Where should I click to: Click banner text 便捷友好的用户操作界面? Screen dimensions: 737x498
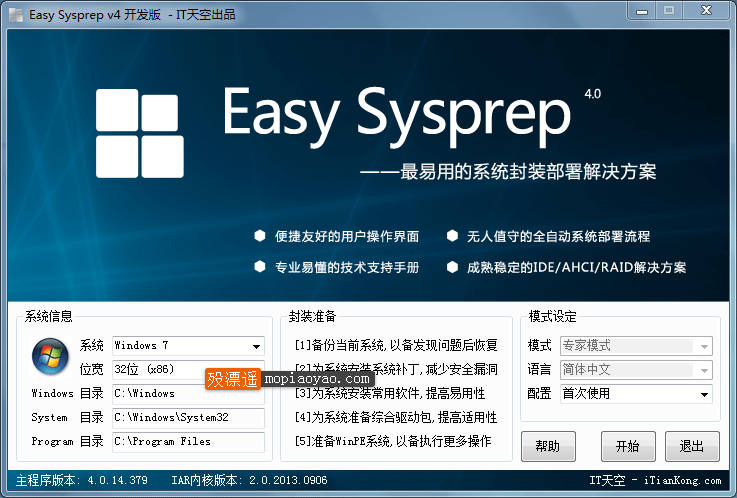click(347, 236)
